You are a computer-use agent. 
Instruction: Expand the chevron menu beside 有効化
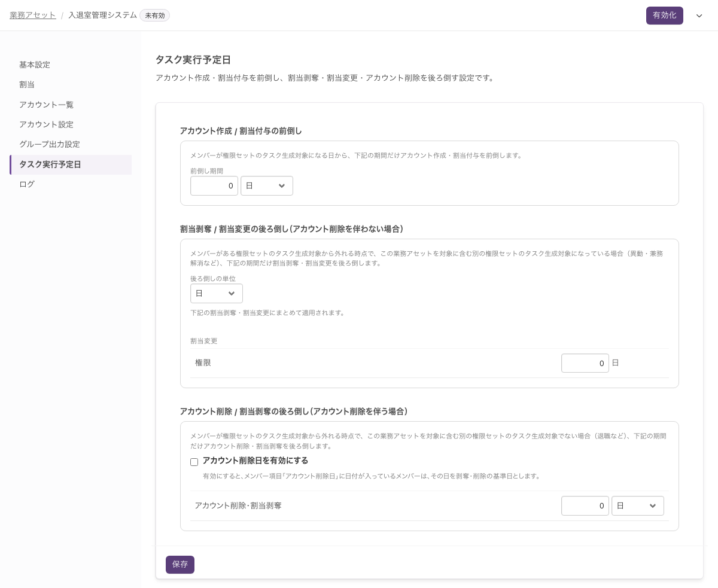point(699,16)
